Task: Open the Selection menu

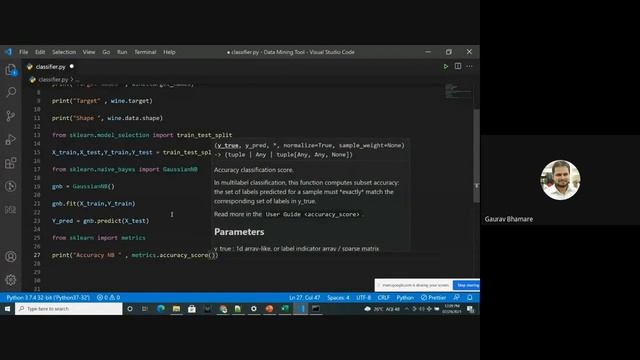Action: click(64, 52)
